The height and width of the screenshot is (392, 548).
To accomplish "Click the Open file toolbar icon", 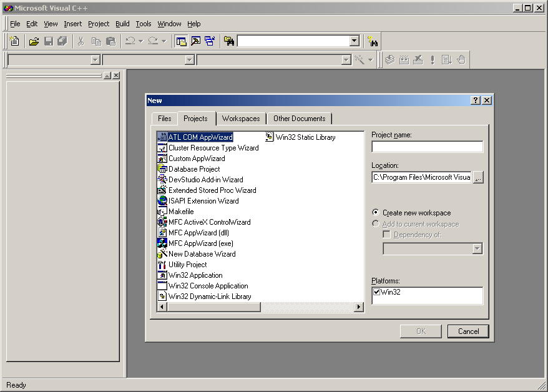I will (34, 42).
